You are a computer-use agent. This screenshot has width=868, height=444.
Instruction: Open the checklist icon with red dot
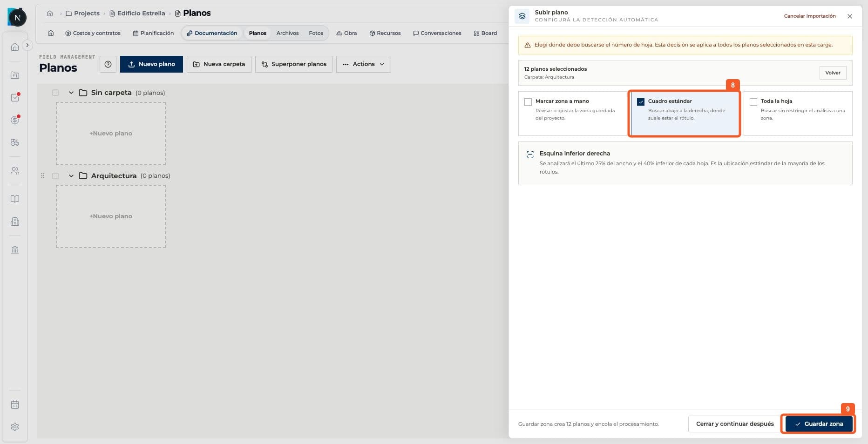15,97
